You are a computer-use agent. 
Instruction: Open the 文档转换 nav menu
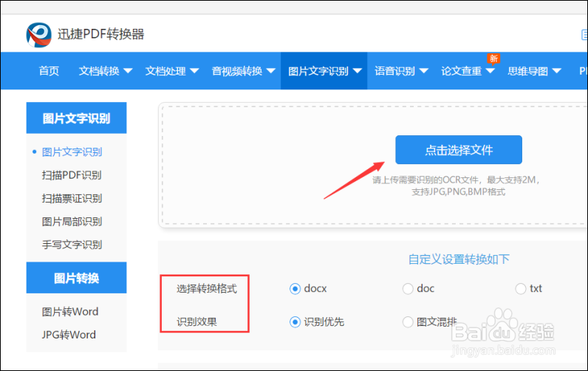[x=99, y=71]
